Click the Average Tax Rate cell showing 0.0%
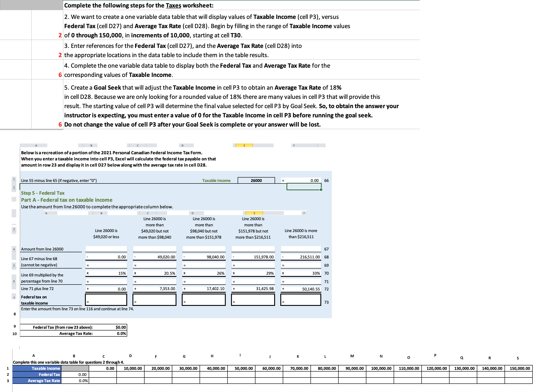This screenshot has height=392, width=536. 120,333
